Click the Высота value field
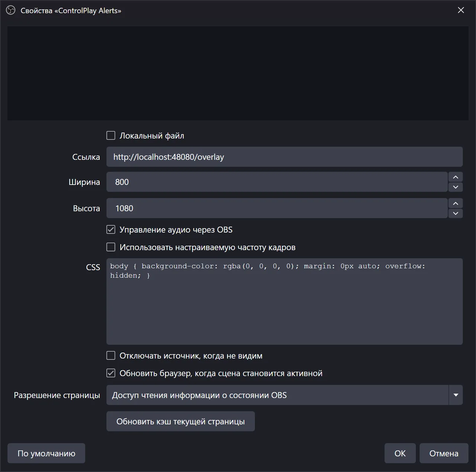The image size is (476, 472). point(277,208)
